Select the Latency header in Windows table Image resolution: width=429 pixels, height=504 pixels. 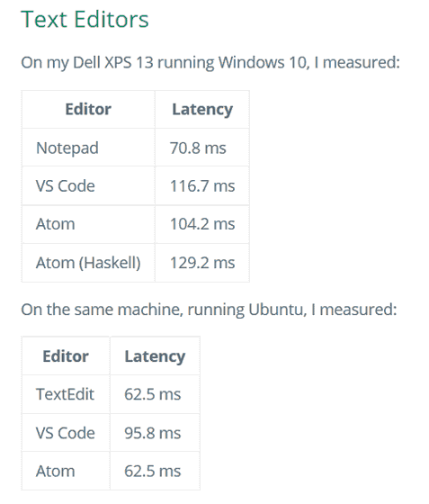(x=202, y=109)
